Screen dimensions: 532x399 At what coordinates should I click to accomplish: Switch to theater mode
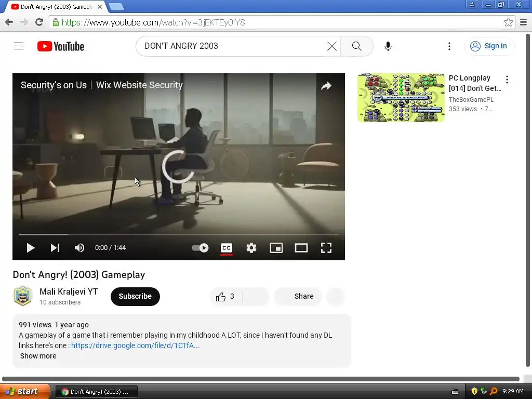pyautogui.click(x=301, y=248)
